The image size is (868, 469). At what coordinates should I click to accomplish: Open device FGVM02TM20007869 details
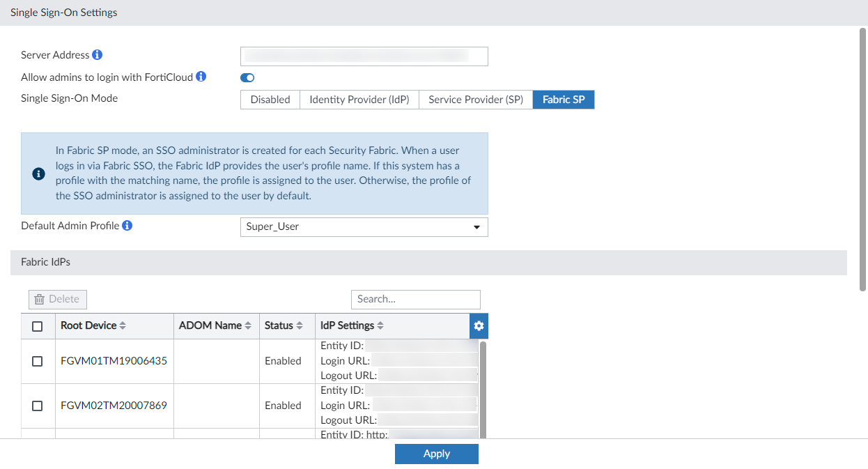click(x=114, y=405)
